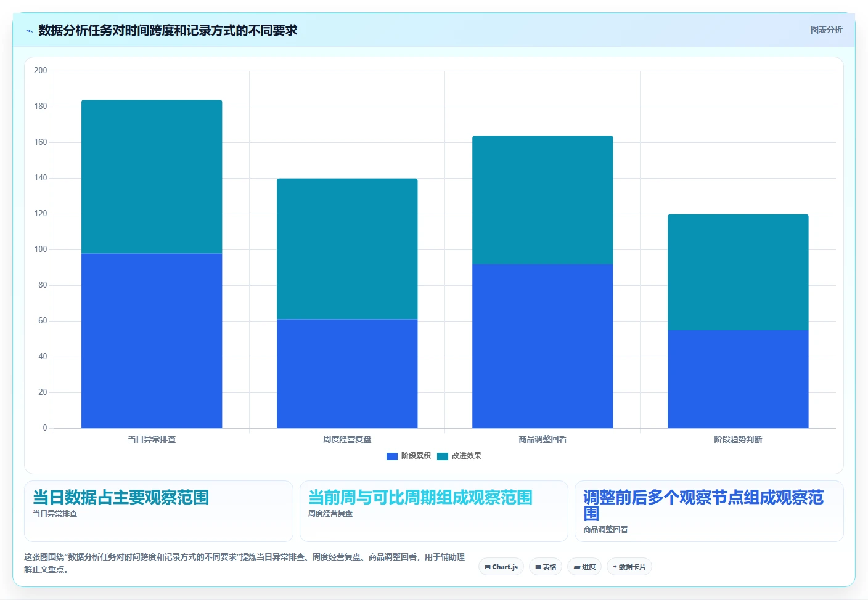Click the 进度 tag chip
The height and width of the screenshot is (600, 868).
click(584, 567)
